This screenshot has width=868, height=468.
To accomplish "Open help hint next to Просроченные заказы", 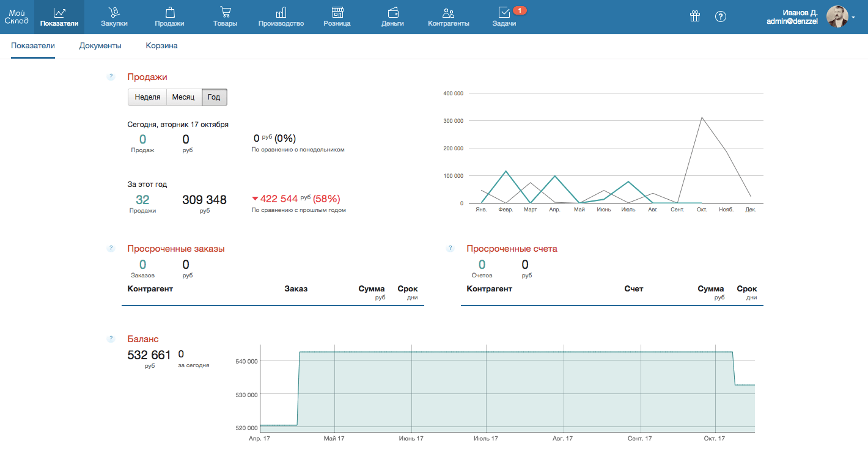I will tap(111, 248).
